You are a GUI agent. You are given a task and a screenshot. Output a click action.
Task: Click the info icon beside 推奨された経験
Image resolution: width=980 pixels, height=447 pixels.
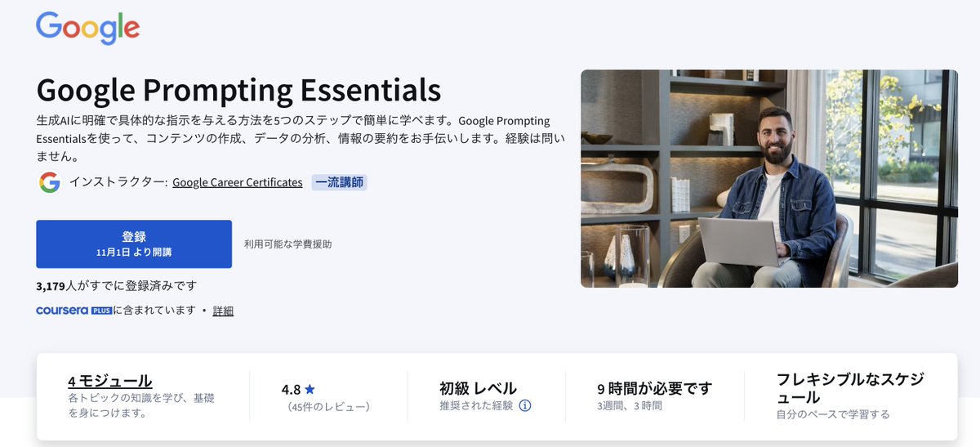click(x=525, y=405)
